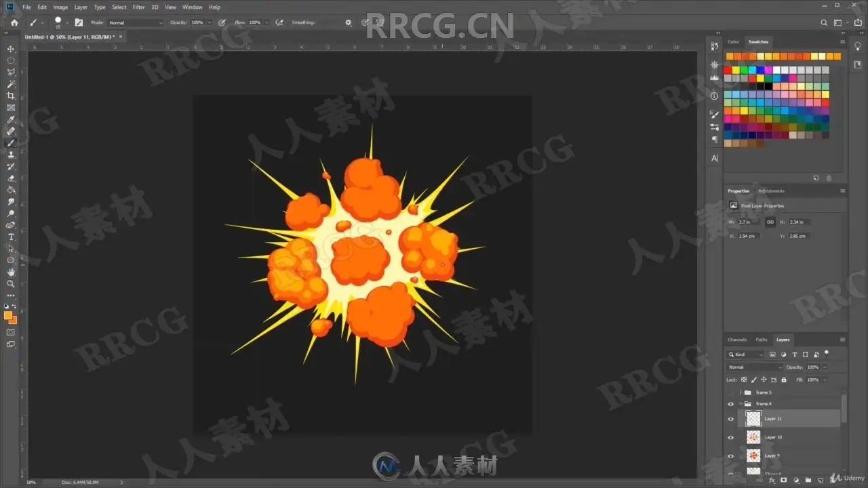Expand the frame 5 group
Screen dimensions: 868x488
[741, 392]
